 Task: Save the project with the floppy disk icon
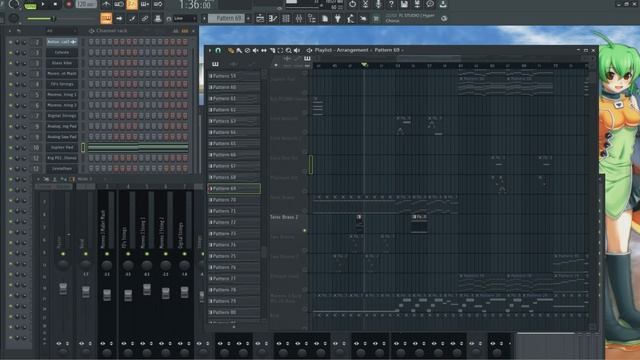(404, 4)
